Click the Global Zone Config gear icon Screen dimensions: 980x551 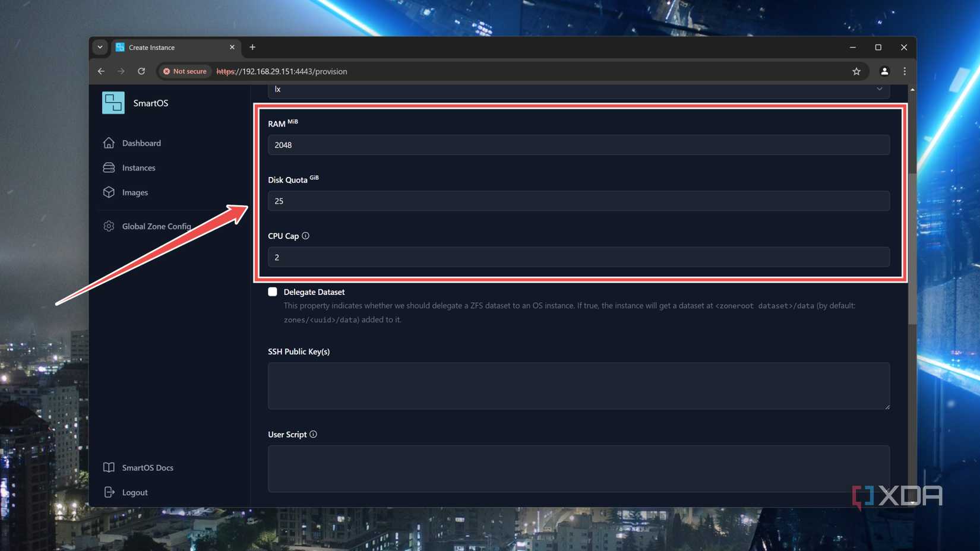[x=109, y=226]
